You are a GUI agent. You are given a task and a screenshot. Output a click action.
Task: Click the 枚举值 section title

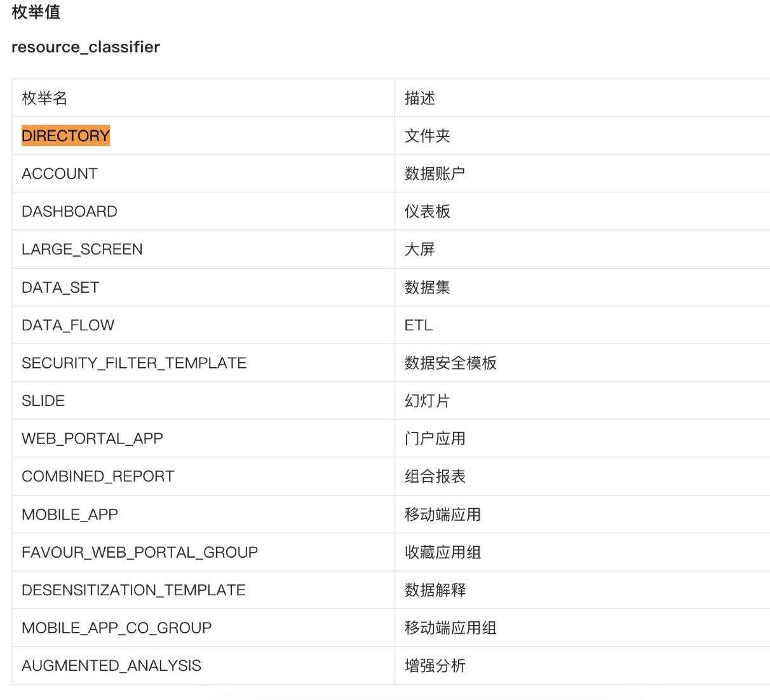[36, 12]
